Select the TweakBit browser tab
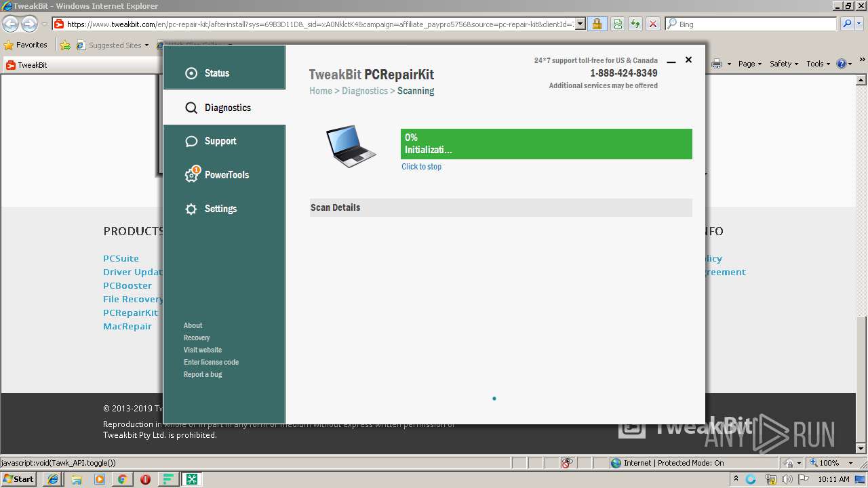Image resolution: width=868 pixels, height=488 pixels. point(81,65)
